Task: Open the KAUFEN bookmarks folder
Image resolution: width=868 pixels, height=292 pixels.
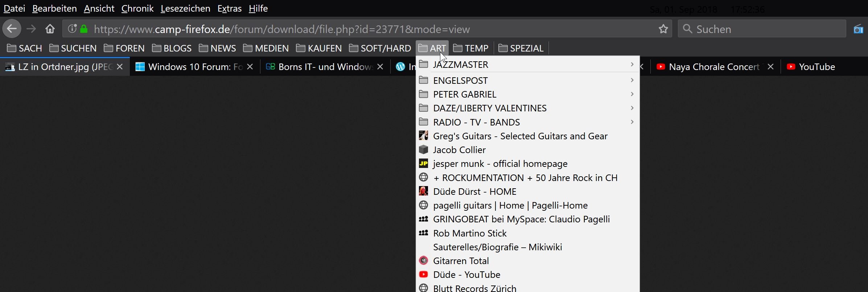Action: (x=319, y=48)
